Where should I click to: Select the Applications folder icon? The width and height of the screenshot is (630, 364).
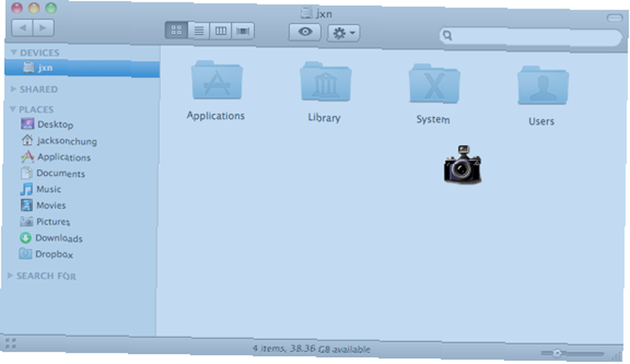click(217, 81)
